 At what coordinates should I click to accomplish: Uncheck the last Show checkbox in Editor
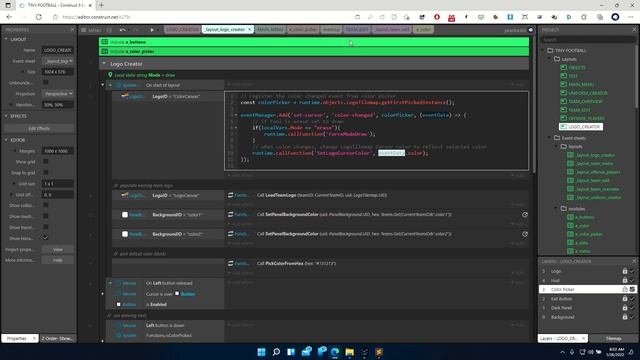(x=46, y=238)
